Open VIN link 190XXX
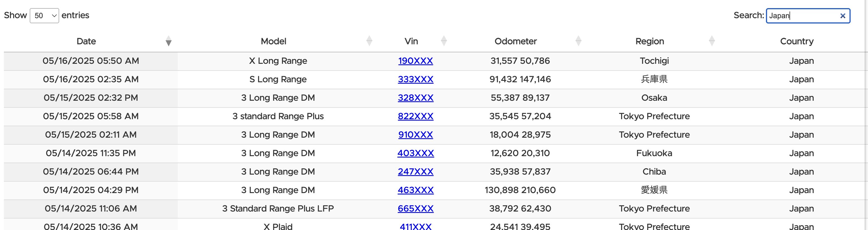Image resolution: width=868 pixels, height=230 pixels. pos(415,61)
